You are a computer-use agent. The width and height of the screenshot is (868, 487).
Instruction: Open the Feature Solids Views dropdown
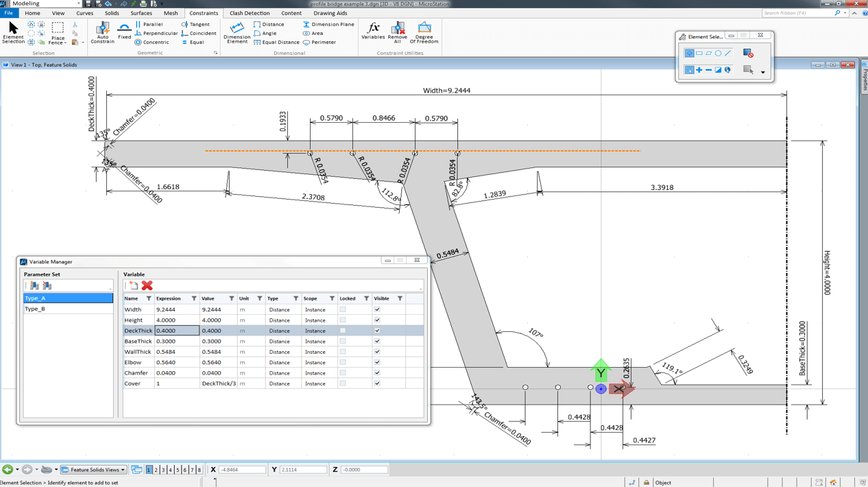[x=93, y=470]
